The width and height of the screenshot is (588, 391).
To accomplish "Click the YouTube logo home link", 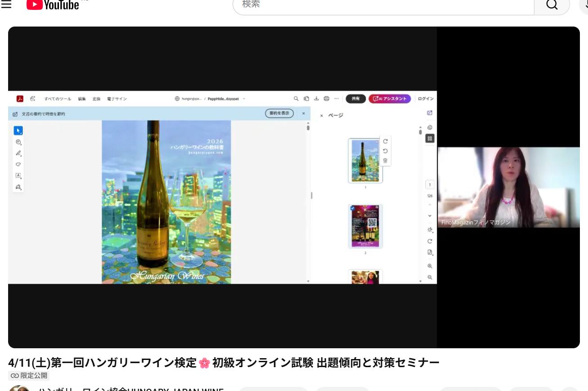I will pyautogui.click(x=53, y=4).
